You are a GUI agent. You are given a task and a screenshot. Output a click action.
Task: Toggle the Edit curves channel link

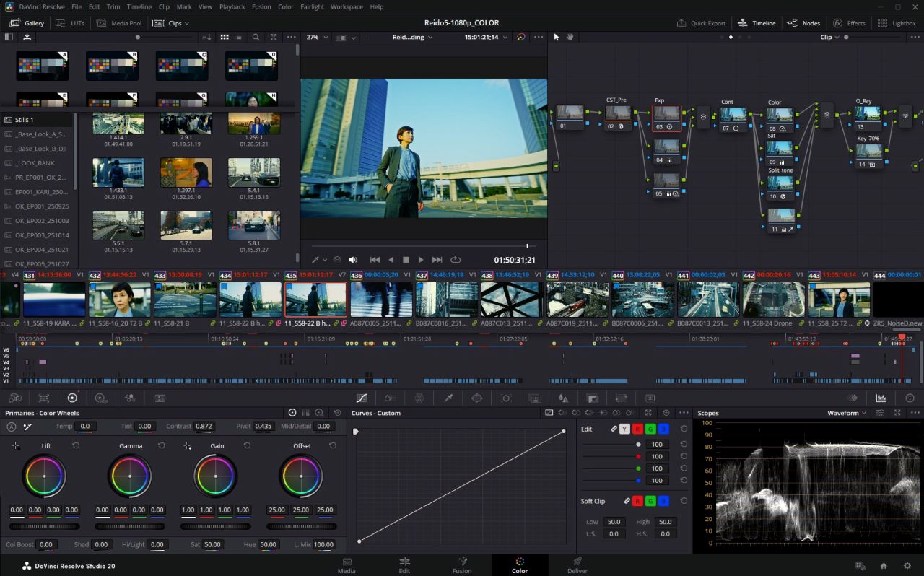614,429
